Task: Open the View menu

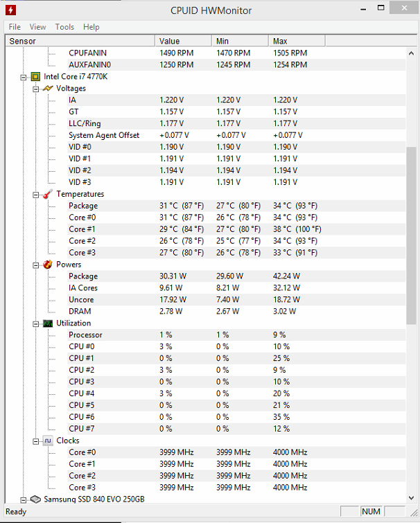Action: point(37,27)
